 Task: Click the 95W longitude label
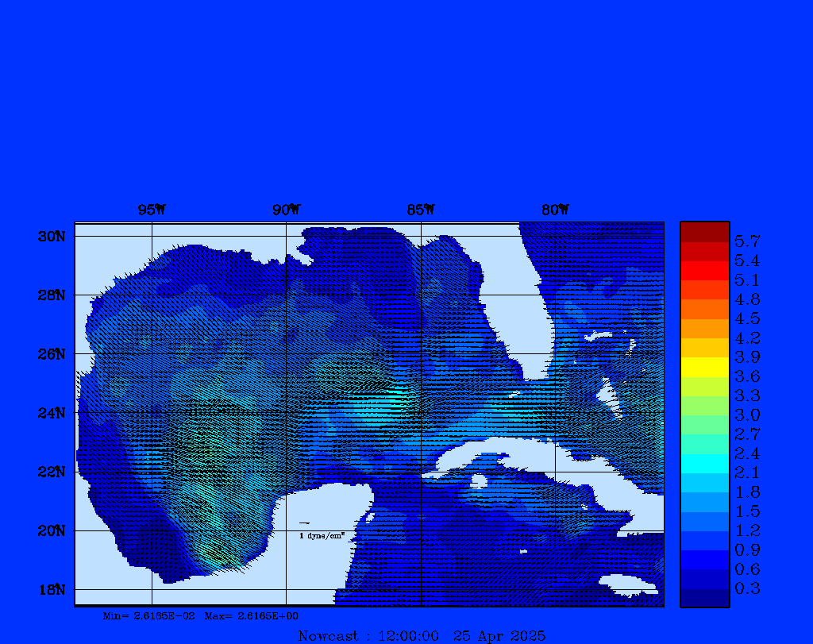pyautogui.click(x=152, y=210)
